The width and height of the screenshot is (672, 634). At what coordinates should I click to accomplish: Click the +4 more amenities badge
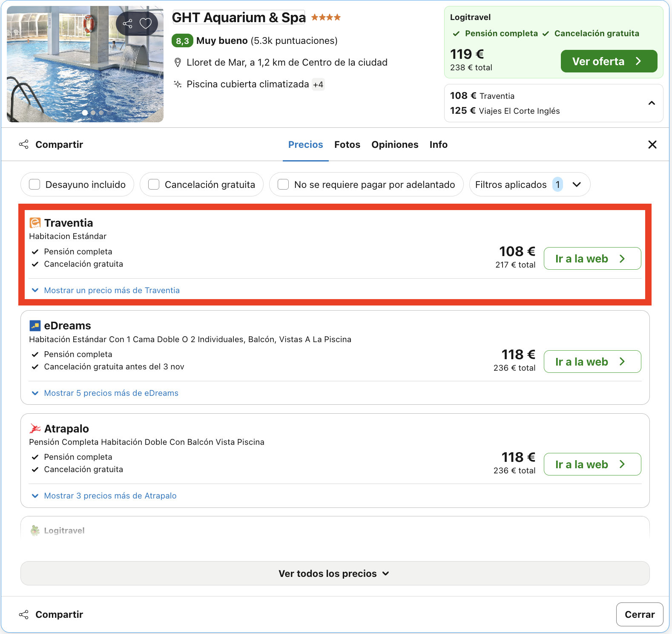(318, 84)
